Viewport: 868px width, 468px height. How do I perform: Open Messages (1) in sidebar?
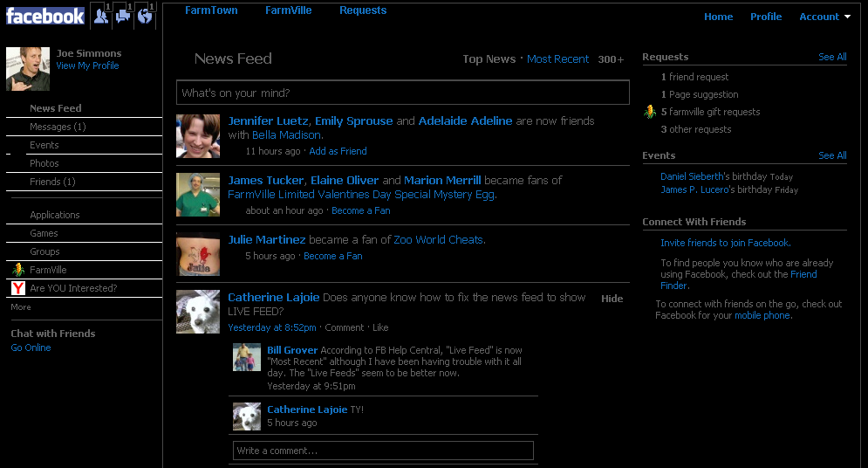coord(58,127)
